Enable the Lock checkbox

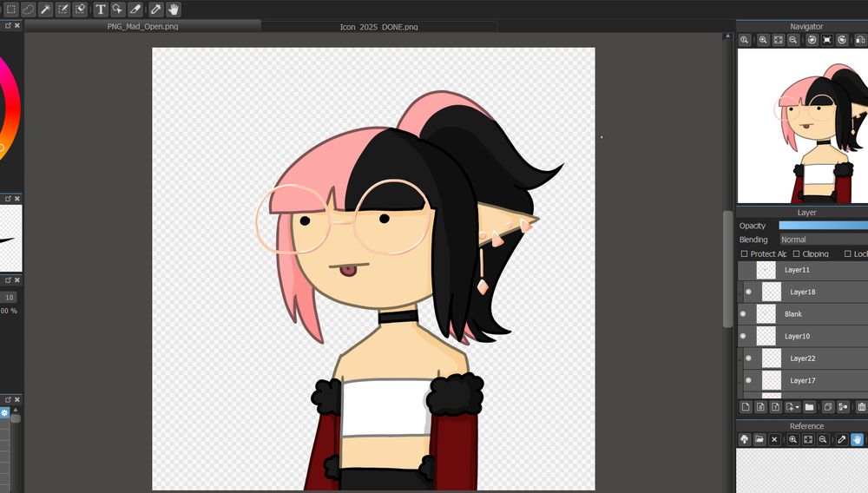click(847, 253)
